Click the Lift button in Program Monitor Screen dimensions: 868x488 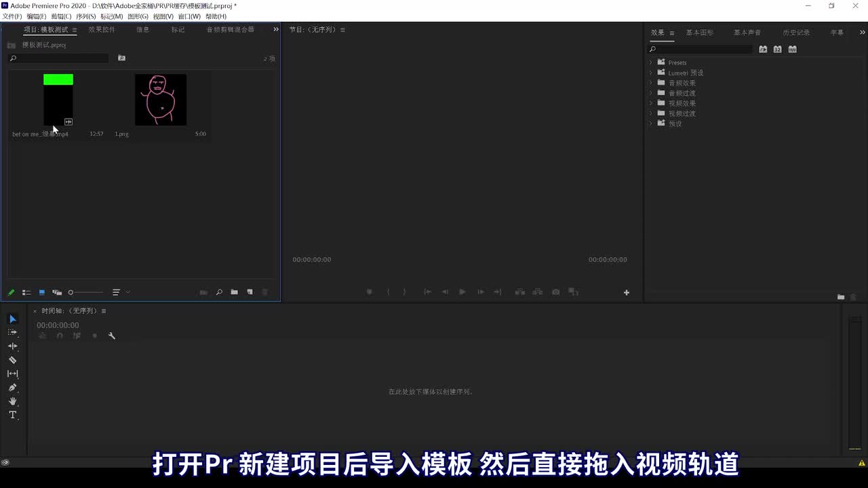pyautogui.click(x=520, y=292)
